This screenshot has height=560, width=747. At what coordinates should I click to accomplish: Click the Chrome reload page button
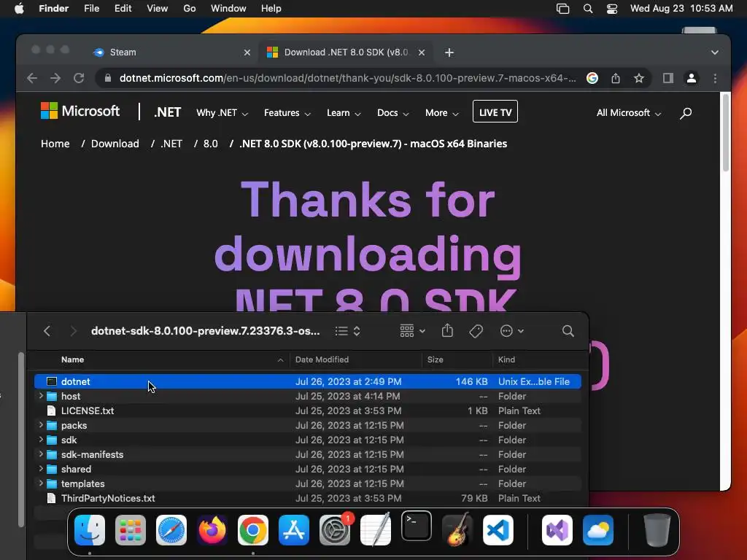(79, 78)
